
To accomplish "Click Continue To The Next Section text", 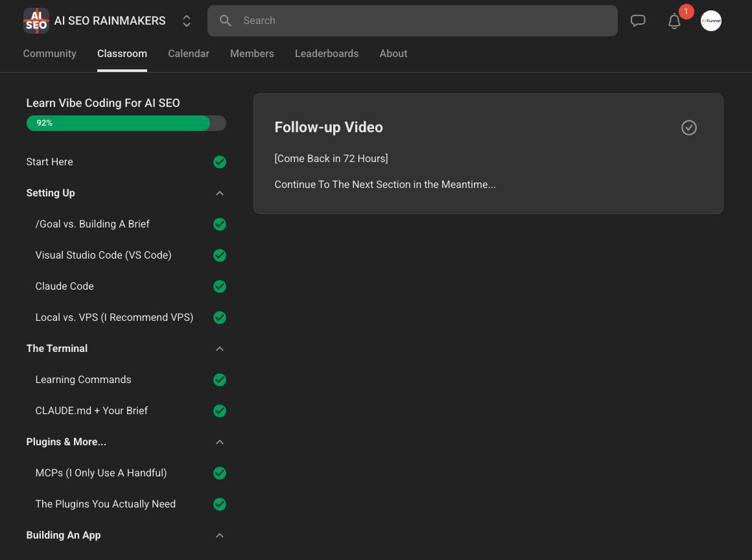I will [385, 185].
